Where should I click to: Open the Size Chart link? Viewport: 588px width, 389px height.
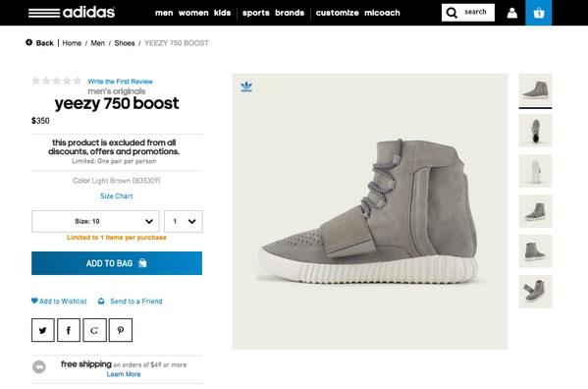tap(116, 195)
